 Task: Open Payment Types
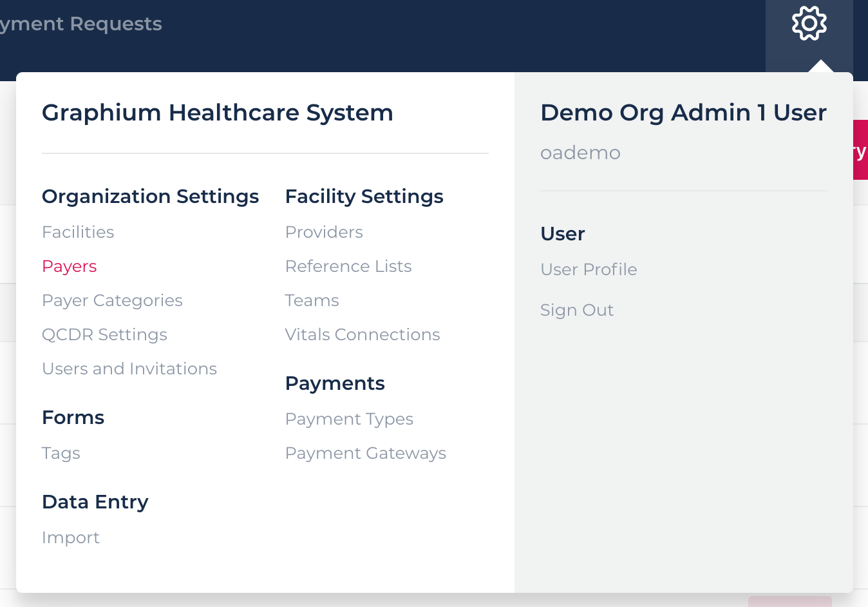349,419
